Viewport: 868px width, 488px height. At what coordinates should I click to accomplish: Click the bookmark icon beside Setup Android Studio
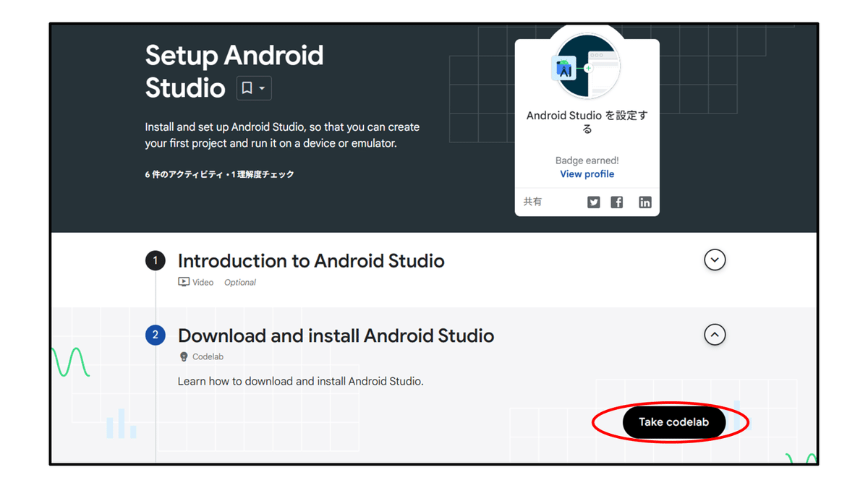pos(247,88)
